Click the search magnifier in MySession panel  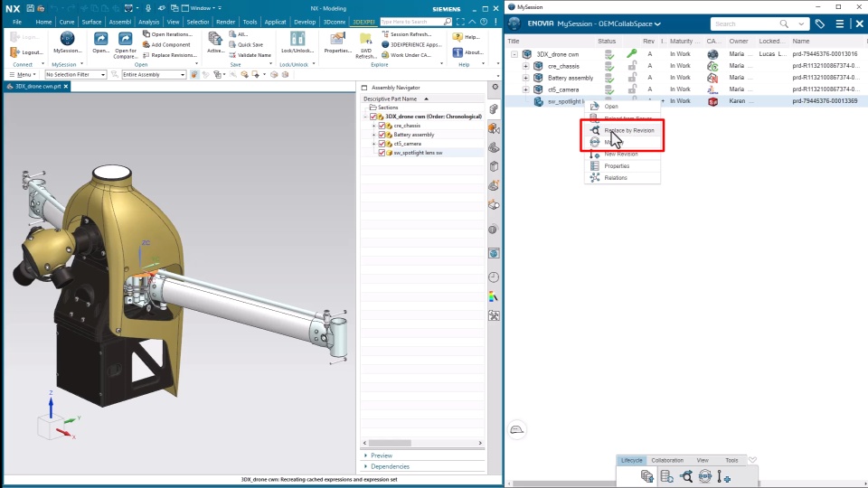[784, 23]
